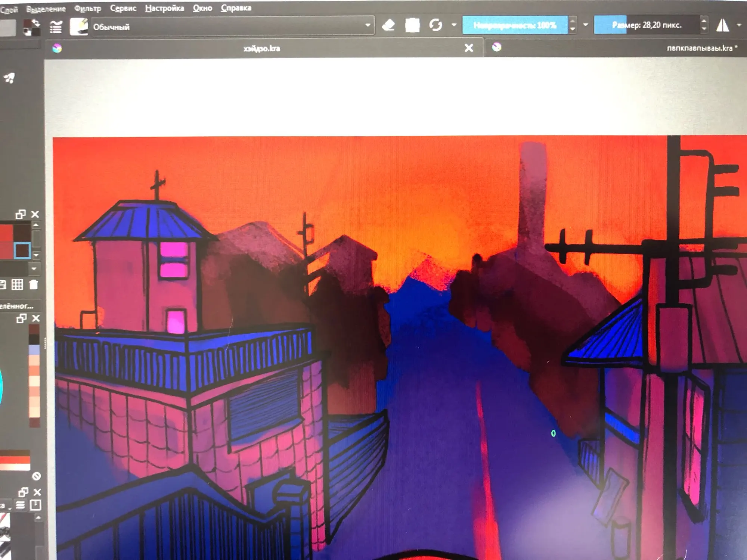Toggle preserve alpha white square icon
747x560 pixels.
(412, 25)
